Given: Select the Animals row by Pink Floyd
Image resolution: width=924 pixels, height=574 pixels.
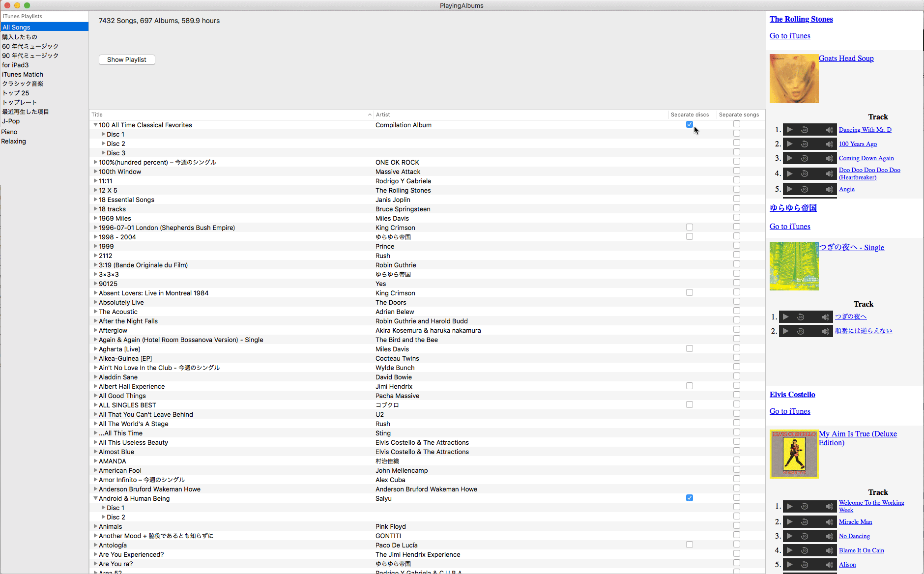Looking at the screenshot, I should 427,526.
